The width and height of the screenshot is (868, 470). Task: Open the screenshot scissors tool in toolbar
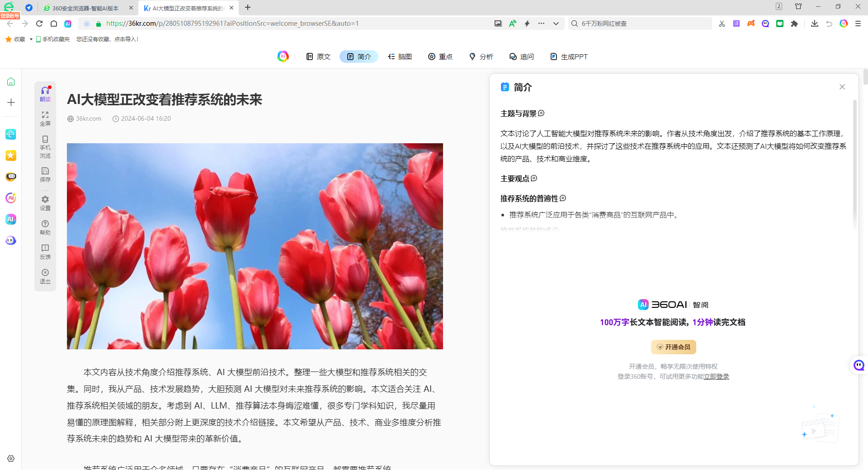(x=722, y=23)
